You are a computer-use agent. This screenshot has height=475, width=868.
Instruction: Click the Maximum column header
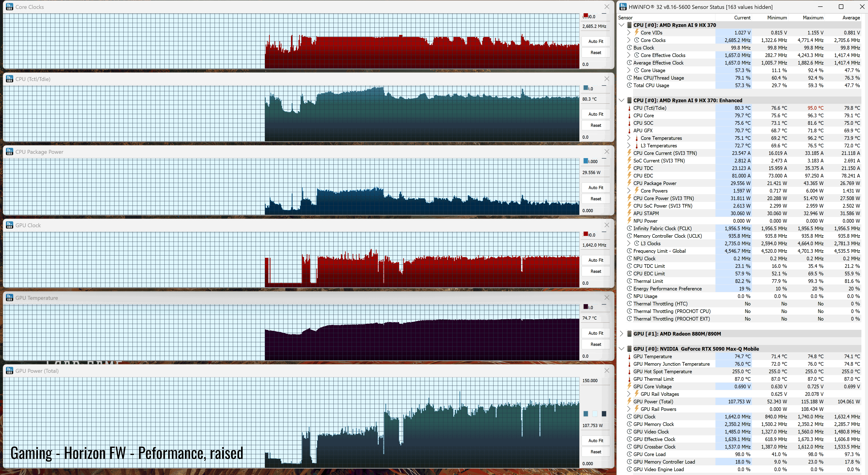(x=813, y=18)
